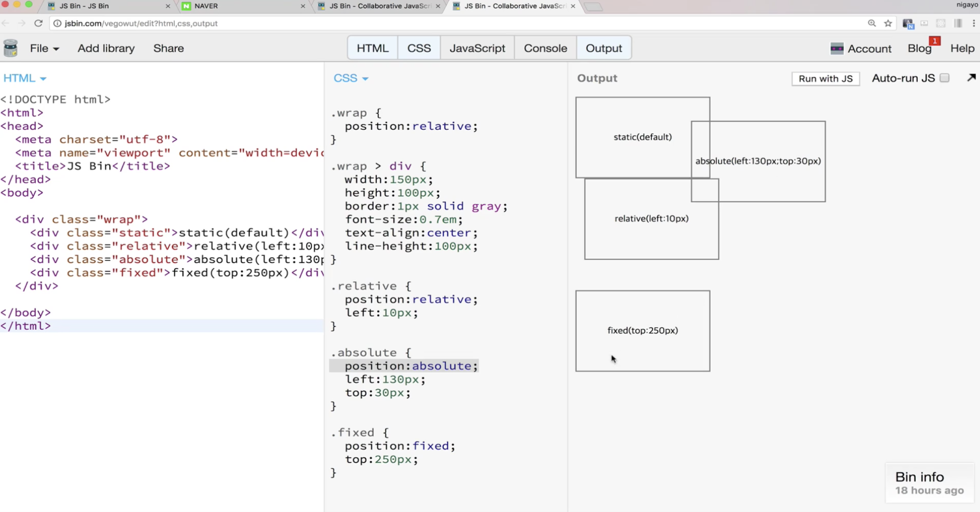Toggle the HTML panel button
Screen dimensions: 980x512
coord(372,48)
